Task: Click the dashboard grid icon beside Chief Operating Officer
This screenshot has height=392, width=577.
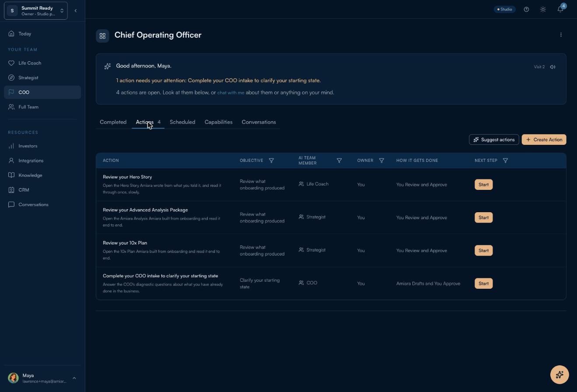Action: click(x=102, y=36)
